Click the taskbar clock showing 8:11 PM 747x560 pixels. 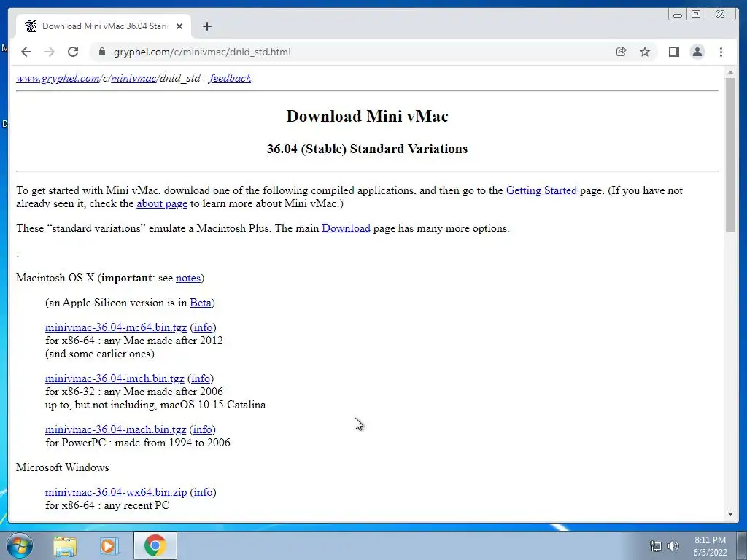[x=710, y=546]
